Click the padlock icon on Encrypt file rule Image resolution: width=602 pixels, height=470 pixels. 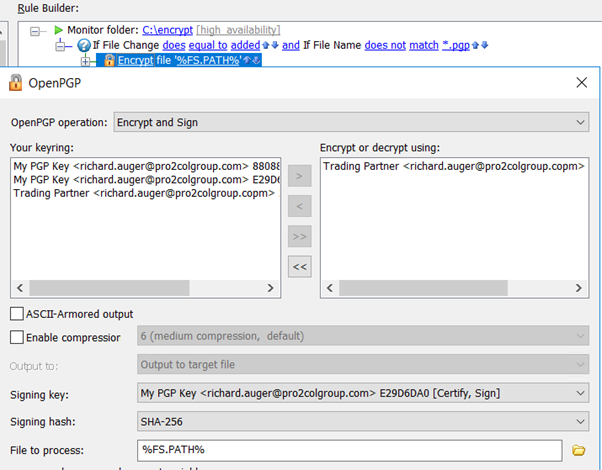point(109,61)
